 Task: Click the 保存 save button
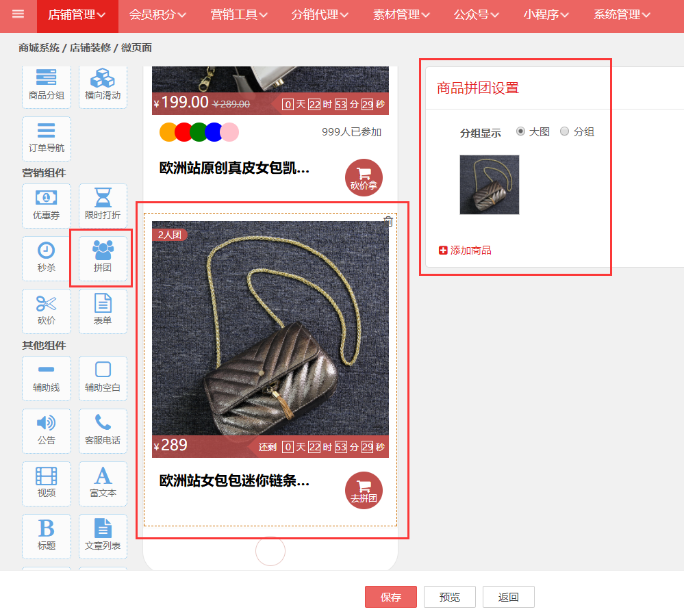(390, 597)
